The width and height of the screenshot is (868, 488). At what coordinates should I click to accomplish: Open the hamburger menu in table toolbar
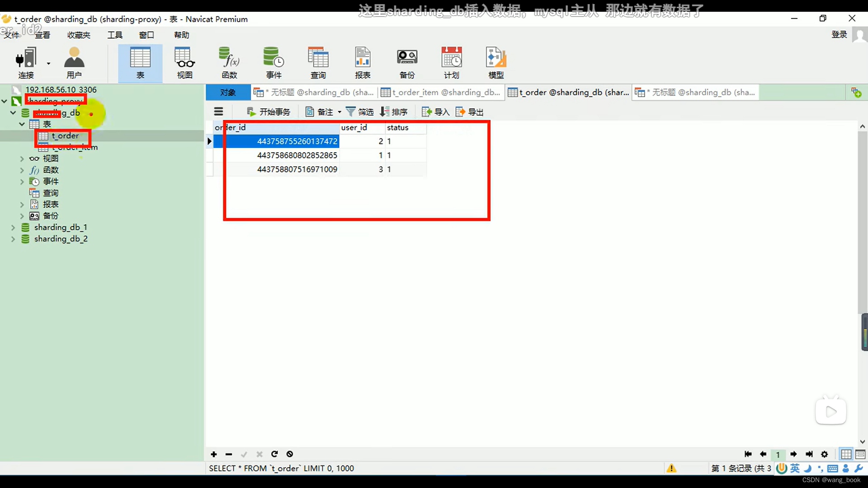pos(219,112)
